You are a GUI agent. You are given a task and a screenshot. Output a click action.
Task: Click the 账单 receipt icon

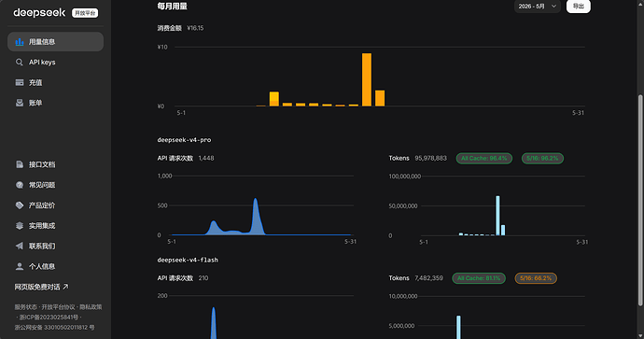point(20,103)
